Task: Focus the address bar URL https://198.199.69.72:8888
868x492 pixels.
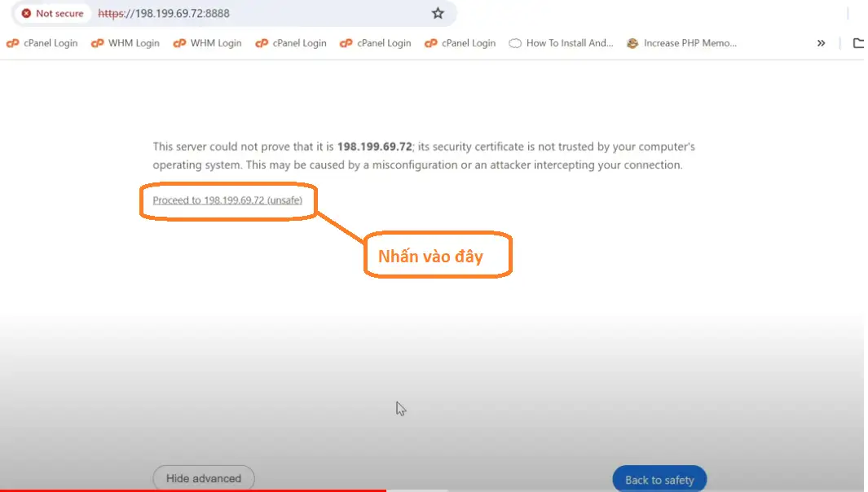Action: 163,13
